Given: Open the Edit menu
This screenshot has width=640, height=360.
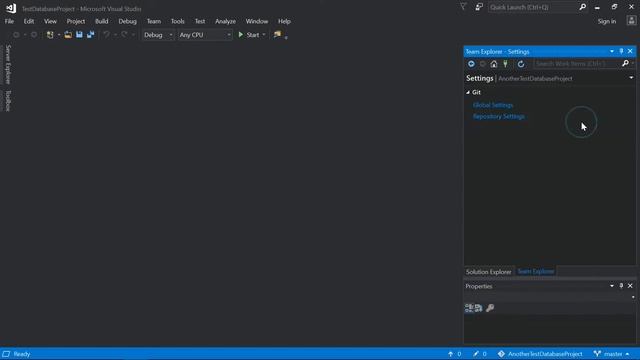Looking at the screenshot, I should tap(29, 21).
